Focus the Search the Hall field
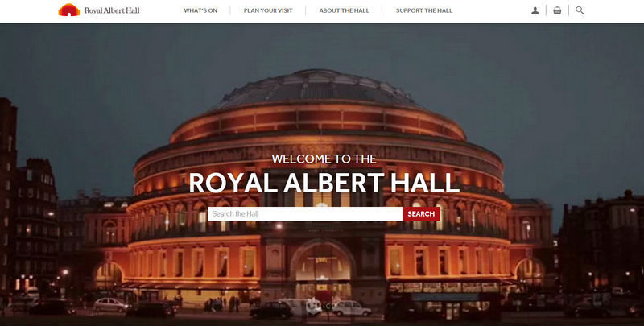The image size is (644, 326). (x=305, y=214)
